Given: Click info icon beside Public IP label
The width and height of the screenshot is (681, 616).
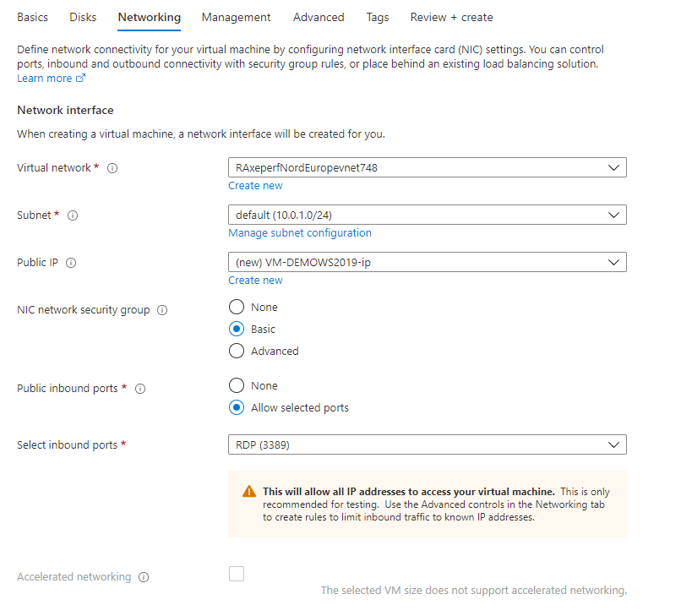Looking at the screenshot, I should click(71, 263).
